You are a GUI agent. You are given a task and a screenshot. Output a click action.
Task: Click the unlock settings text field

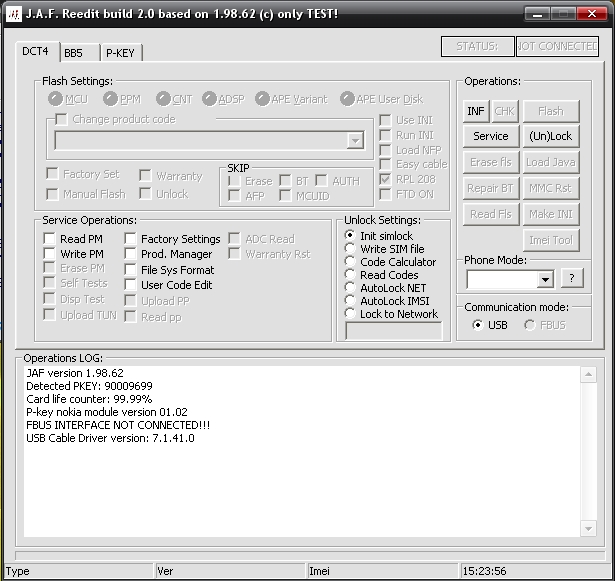pos(394,331)
